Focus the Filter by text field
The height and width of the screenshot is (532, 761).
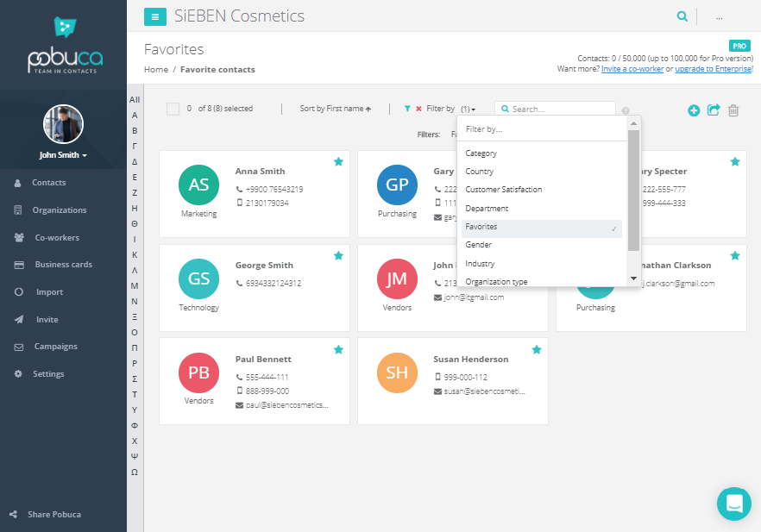pyautogui.click(x=542, y=129)
